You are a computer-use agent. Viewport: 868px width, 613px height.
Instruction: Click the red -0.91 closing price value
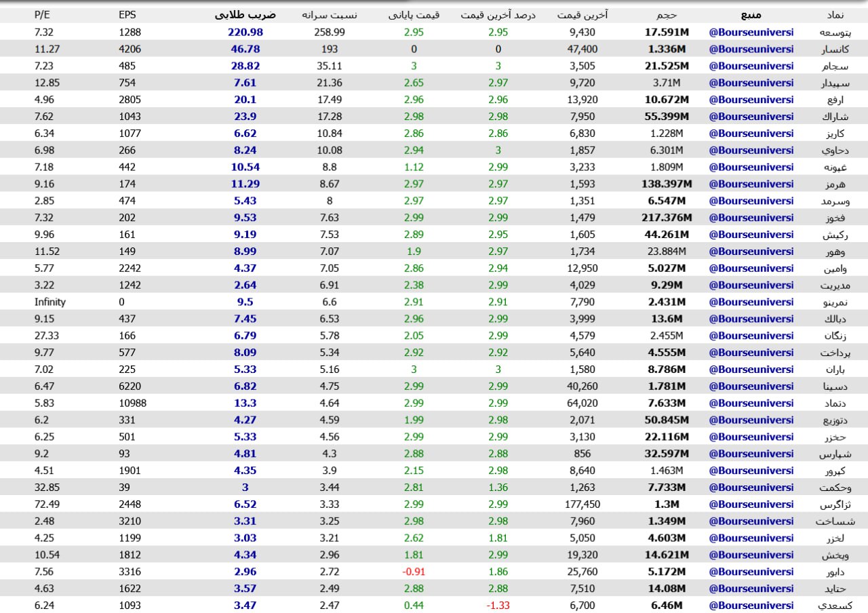[x=414, y=572]
